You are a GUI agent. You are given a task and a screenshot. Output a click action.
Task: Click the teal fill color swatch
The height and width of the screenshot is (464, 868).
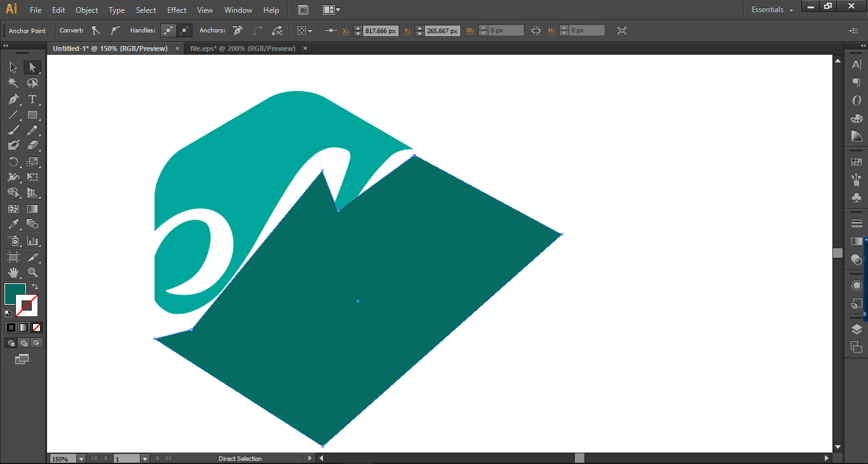point(14,293)
